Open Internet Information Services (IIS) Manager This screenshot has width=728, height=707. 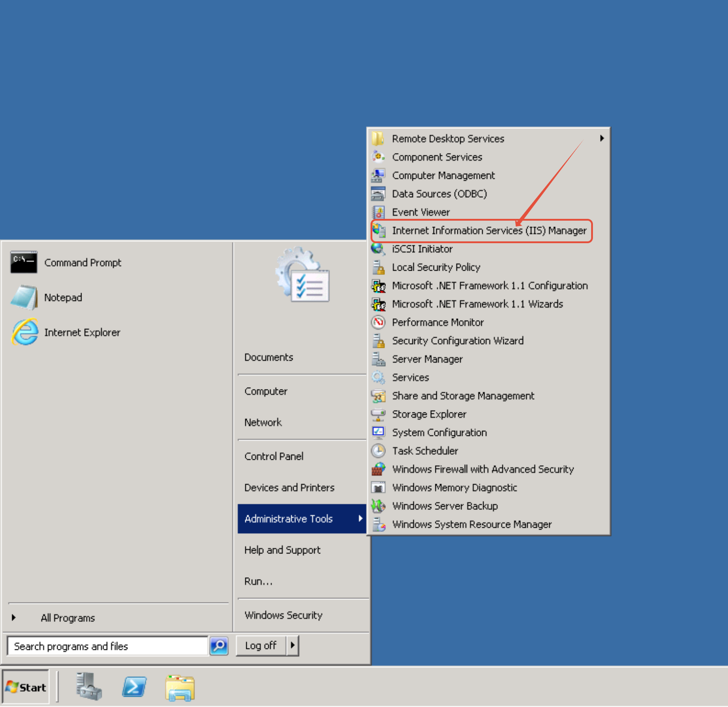489,231
